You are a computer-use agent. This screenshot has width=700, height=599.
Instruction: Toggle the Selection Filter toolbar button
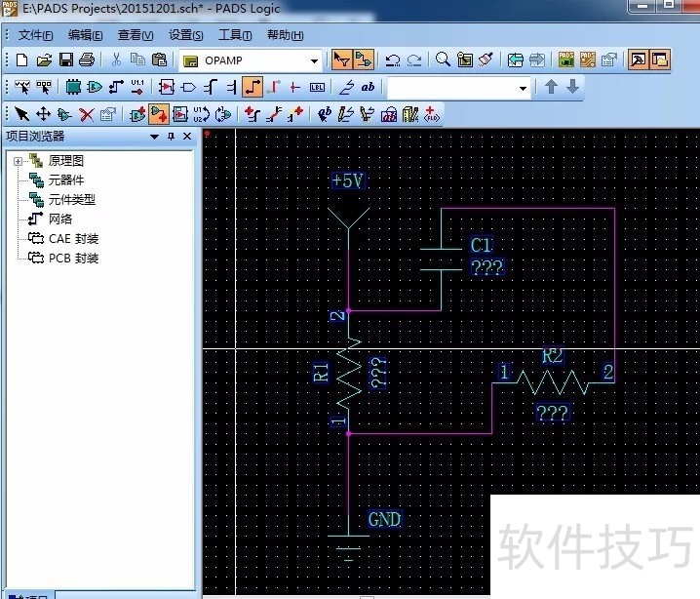pyautogui.click(x=342, y=60)
